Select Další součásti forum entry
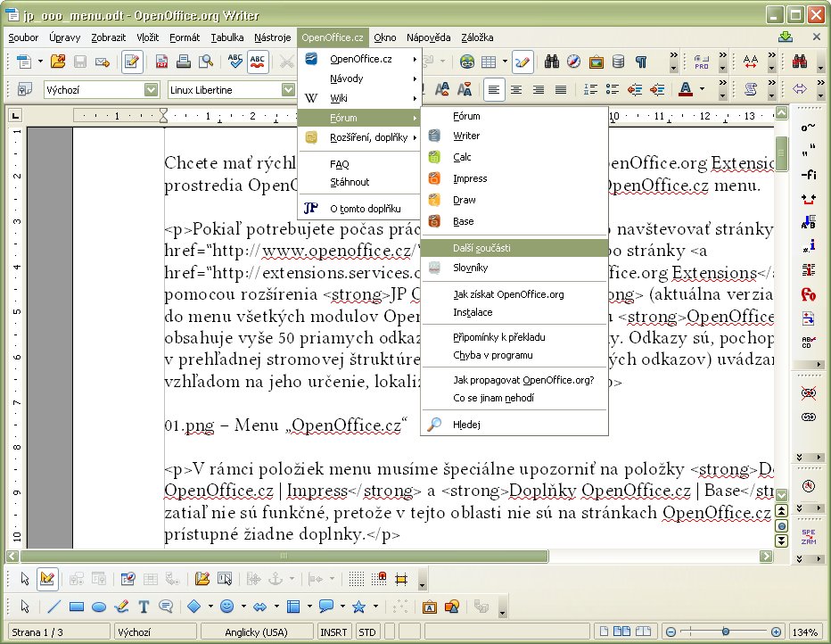Screen dimensions: 831x644 coord(514,248)
